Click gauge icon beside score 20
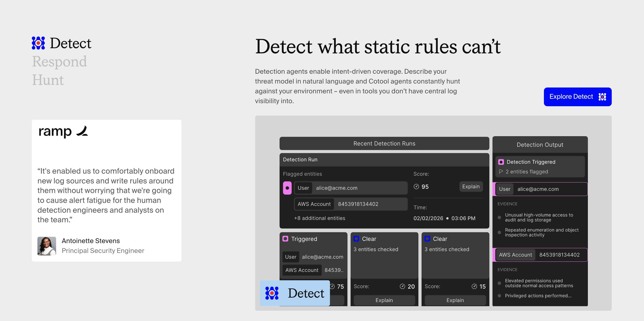The width and height of the screenshot is (644, 321). (402, 286)
